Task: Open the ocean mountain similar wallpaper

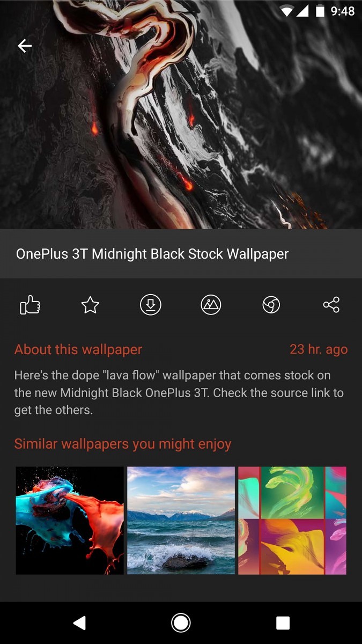Action: [x=181, y=521]
